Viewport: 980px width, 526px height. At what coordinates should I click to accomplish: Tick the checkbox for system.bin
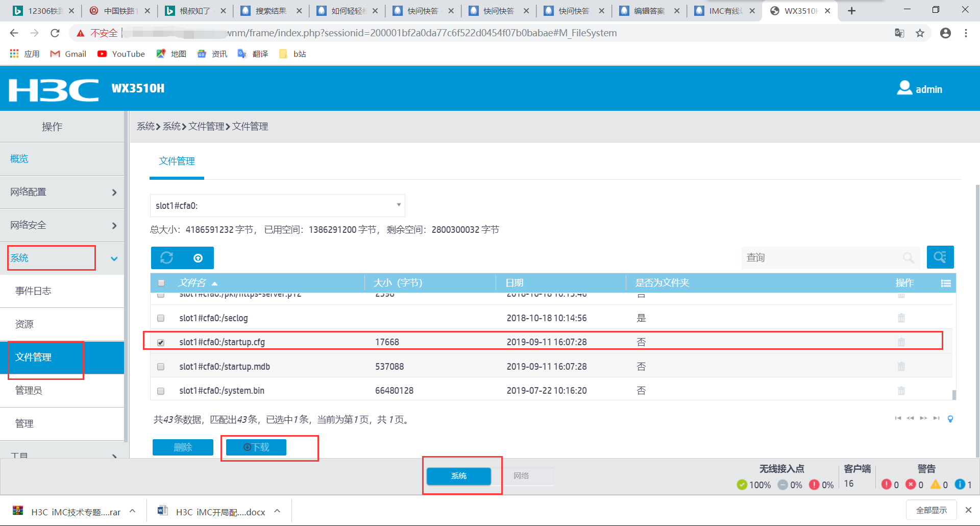(x=161, y=391)
